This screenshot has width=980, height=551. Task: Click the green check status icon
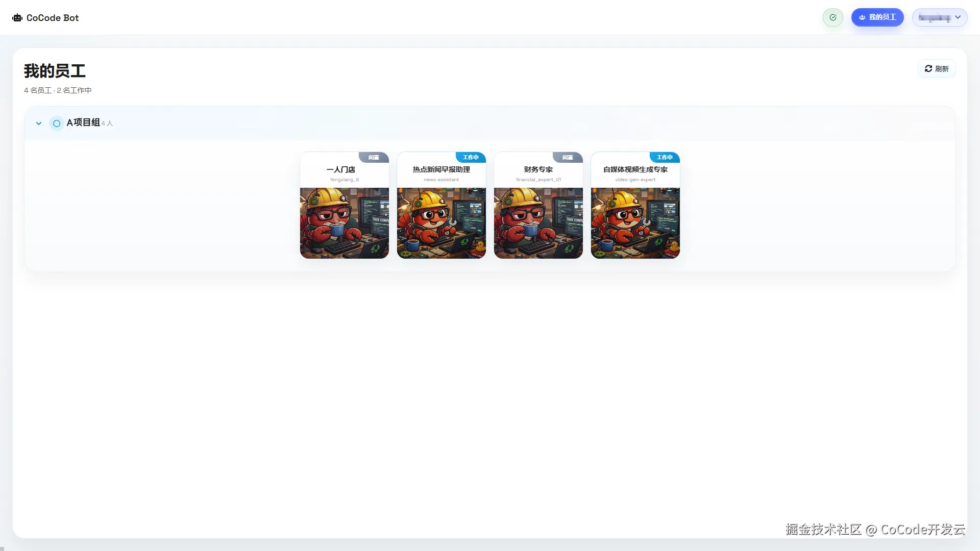833,17
